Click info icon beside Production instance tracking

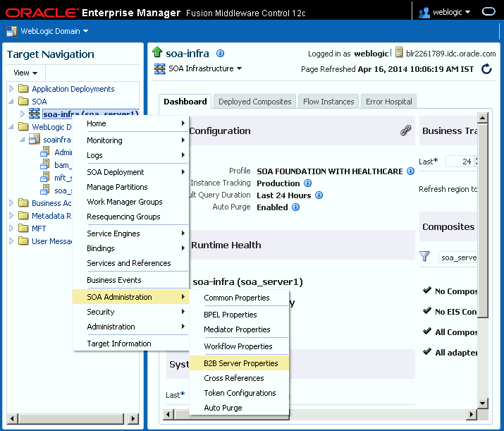coord(307,183)
